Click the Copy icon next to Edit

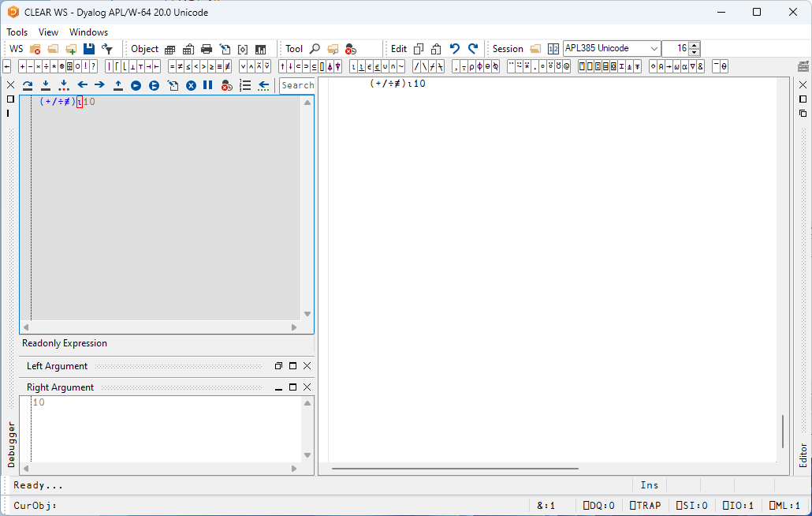(x=419, y=49)
